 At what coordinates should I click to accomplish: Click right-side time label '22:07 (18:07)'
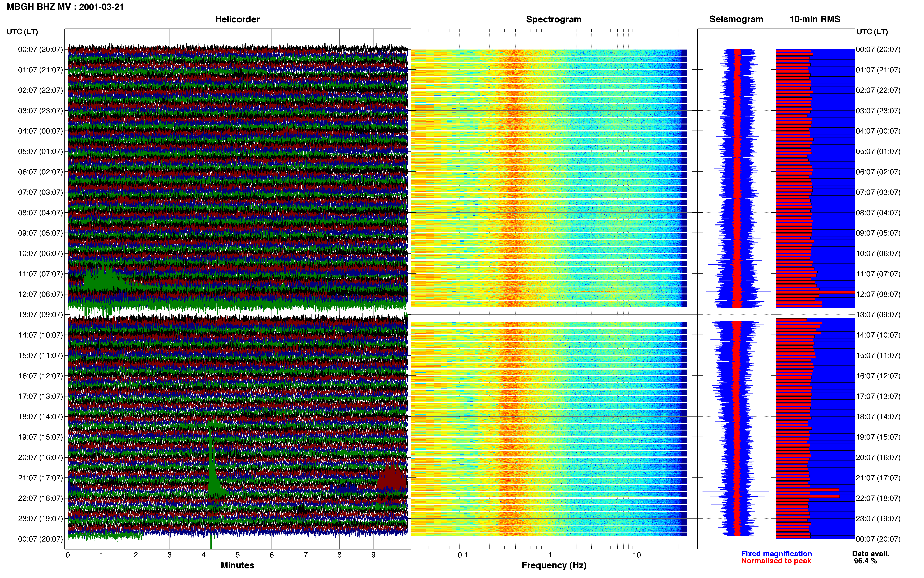coord(878,498)
